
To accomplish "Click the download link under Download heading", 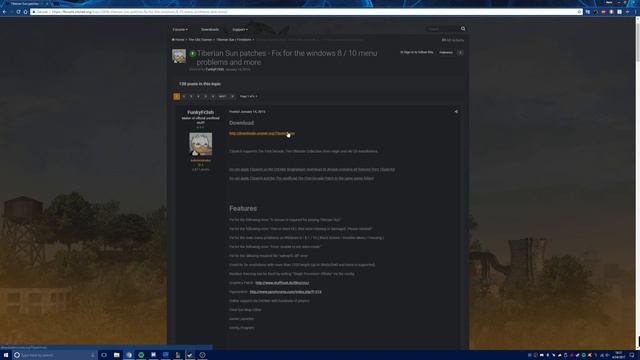I will pos(262,133).
